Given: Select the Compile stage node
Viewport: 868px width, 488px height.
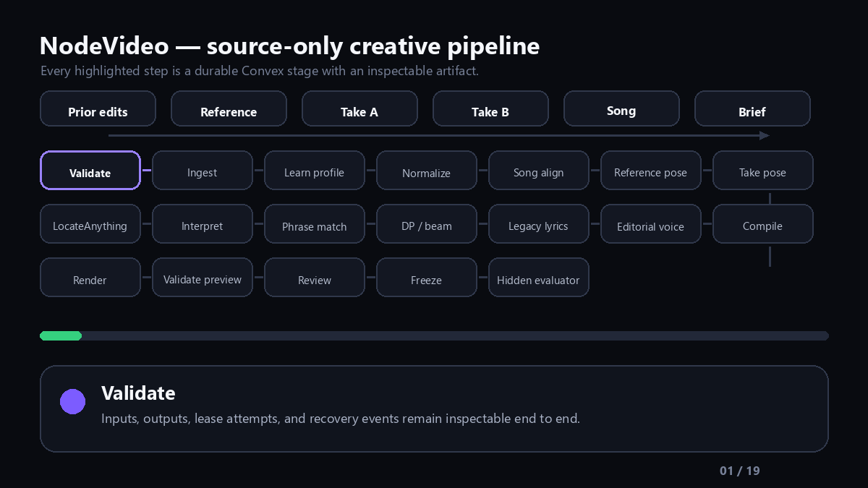Looking at the screenshot, I should (x=763, y=224).
